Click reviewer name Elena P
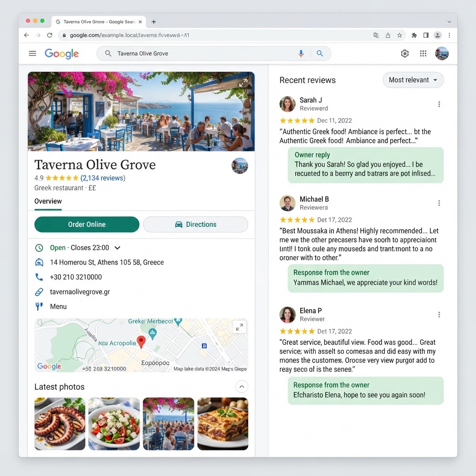The image size is (476, 476). [311, 311]
